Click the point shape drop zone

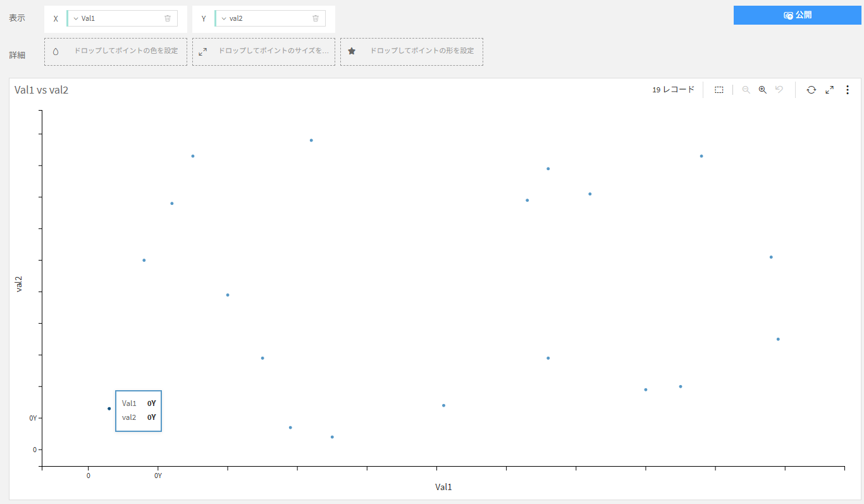(x=412, y=51)
